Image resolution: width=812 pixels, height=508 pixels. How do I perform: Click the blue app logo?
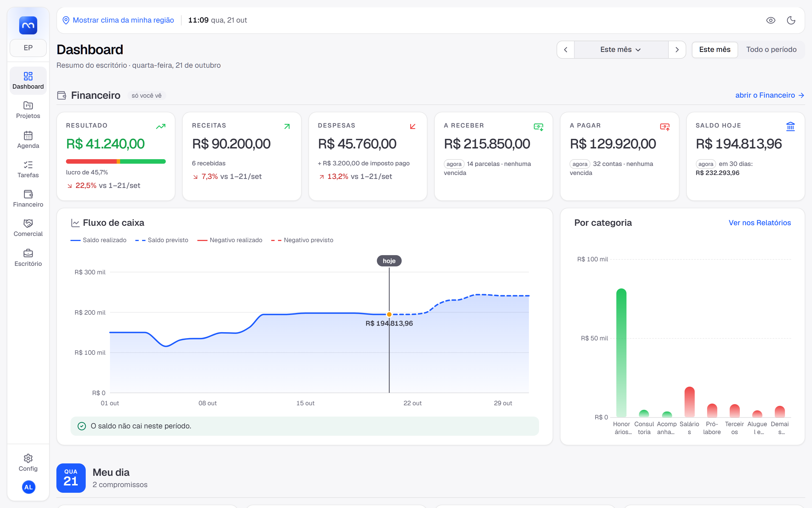pyautogui.click(x=28, y=25)
